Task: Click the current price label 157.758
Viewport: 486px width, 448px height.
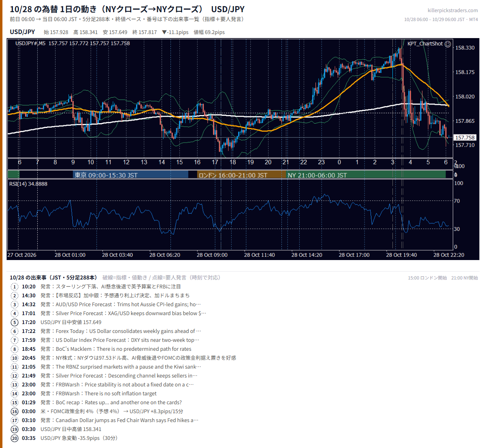Action: pyautogui.click(x=465, y=138)
